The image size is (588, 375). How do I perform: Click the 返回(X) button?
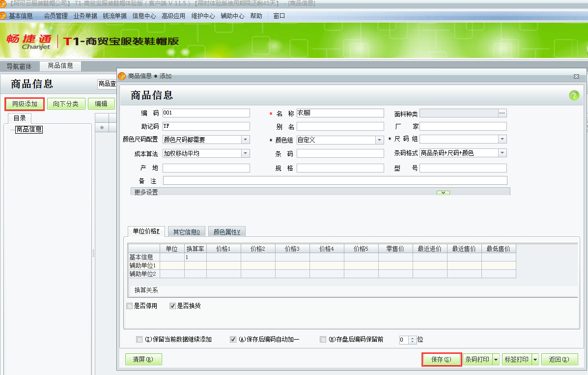click(x=559, y=360)
